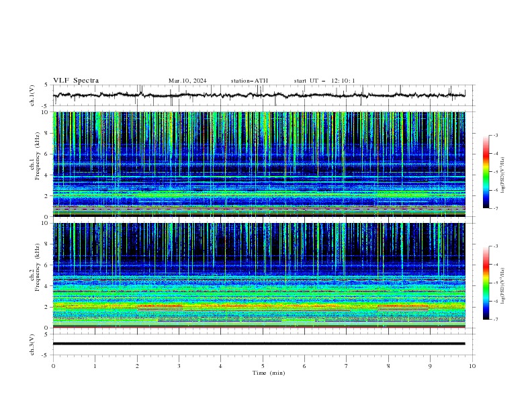
Task: Click the ch.3 flat black voltage trace
Action: tap(259, 344)
